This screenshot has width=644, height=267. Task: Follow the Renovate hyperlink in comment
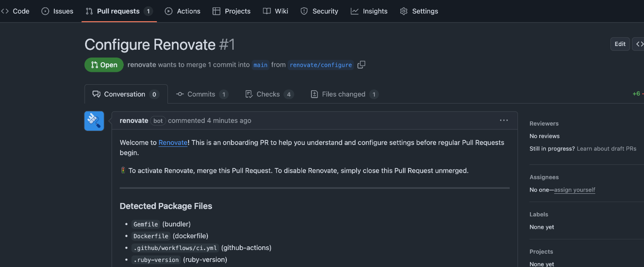(x=173, y=143)
